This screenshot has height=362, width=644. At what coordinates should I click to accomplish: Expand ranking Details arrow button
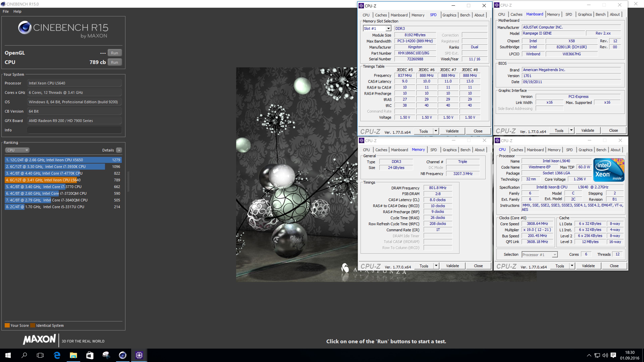pyautogui.click(x=119, y=150)
